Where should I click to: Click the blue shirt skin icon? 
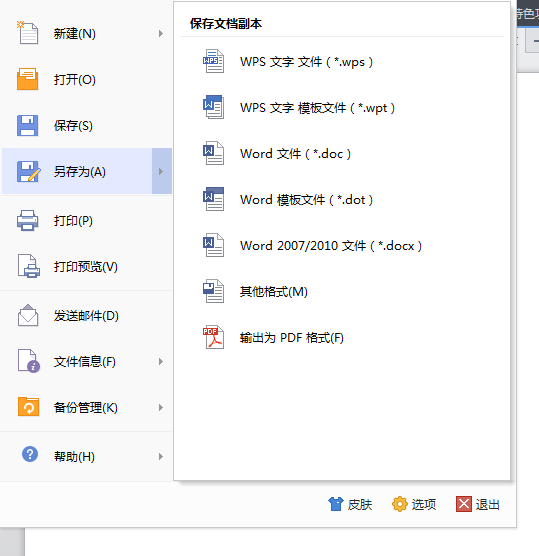point(335,504)
